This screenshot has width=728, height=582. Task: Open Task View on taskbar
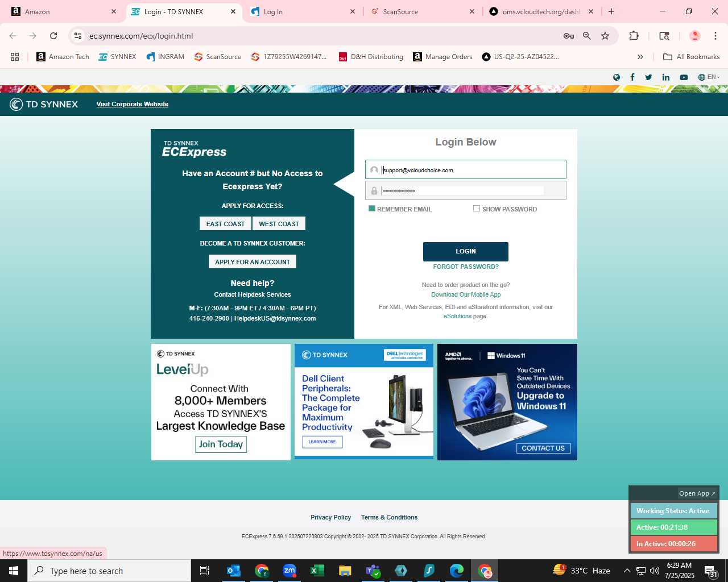pyautogui.click(x=205, y=571)
